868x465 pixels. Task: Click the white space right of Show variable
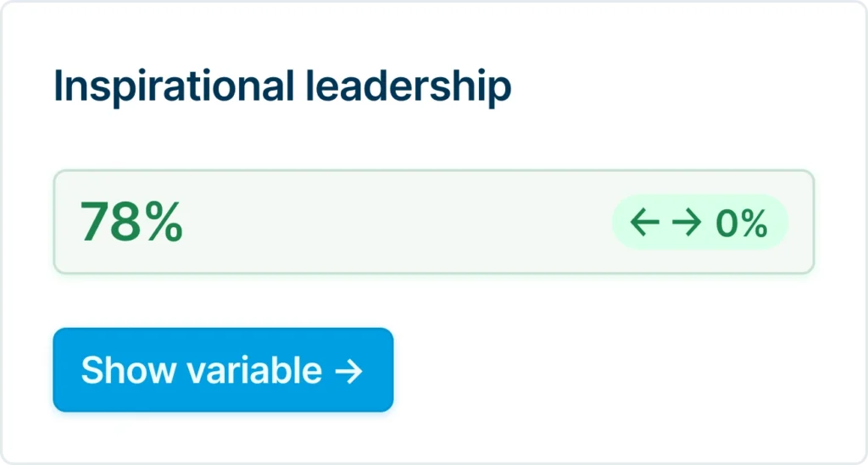tap(593, 370)
